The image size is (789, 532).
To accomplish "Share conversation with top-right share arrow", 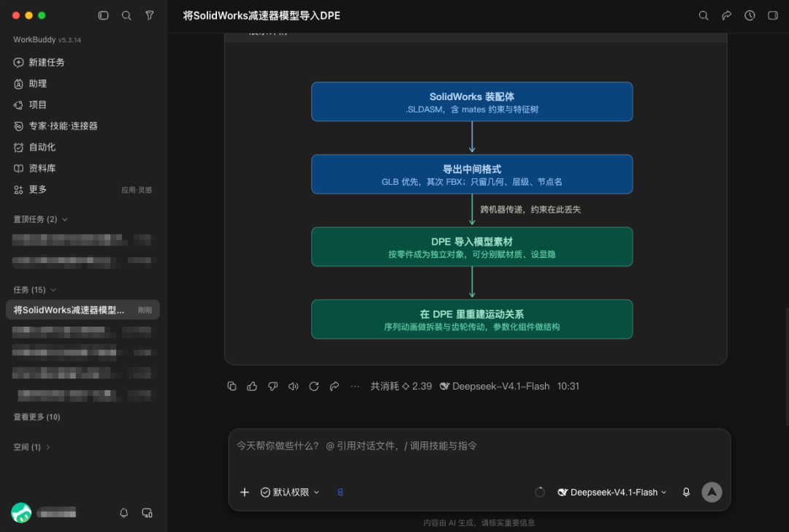I will click(727, 15).
